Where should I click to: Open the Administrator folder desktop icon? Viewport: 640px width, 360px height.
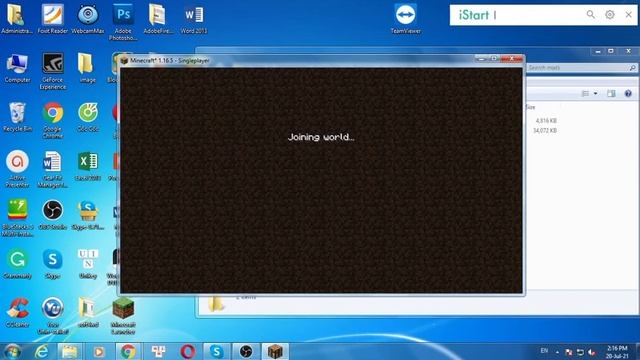(17, 18)
